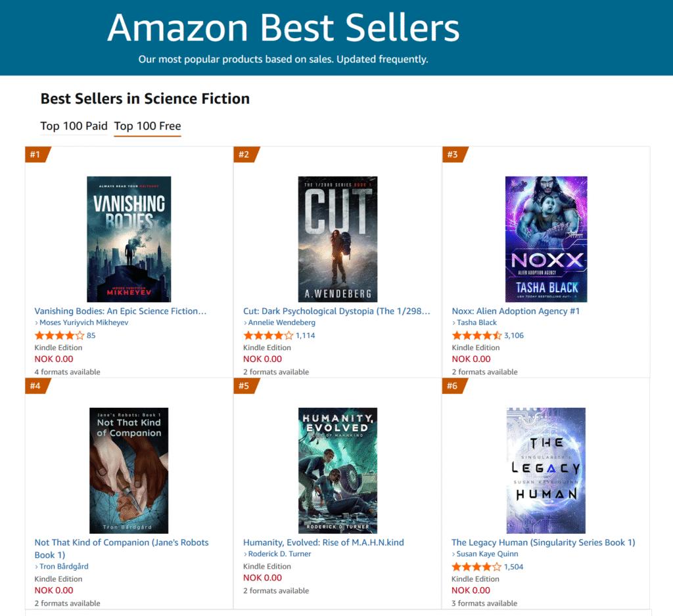
Task: Switch to the Top 100 Paid tab
Action: pyautogui.click(x=74, y=126)
